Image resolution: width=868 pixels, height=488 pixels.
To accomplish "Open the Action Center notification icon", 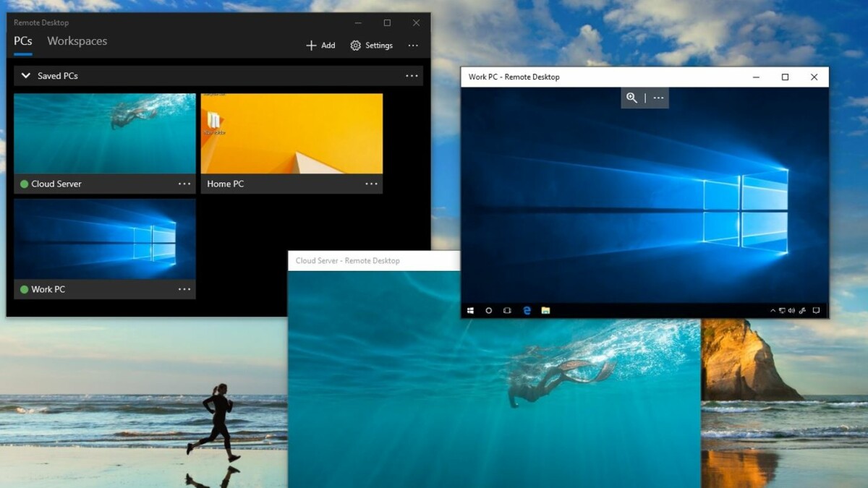I will coord(816,311).
